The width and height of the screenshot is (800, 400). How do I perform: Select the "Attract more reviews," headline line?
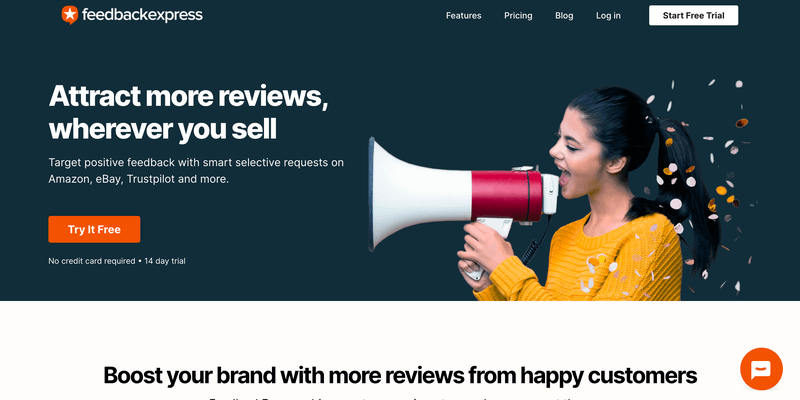point(188,95)
